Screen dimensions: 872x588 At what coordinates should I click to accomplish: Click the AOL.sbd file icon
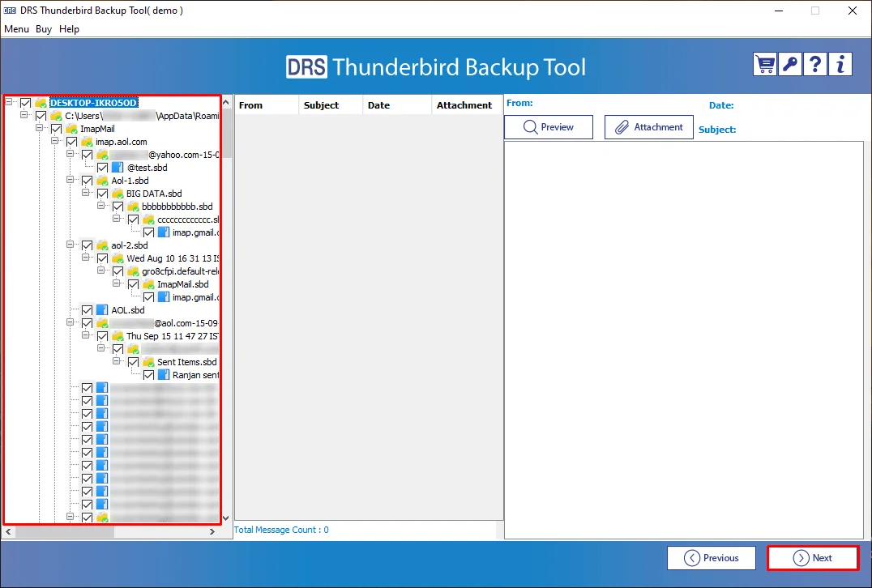102,310
